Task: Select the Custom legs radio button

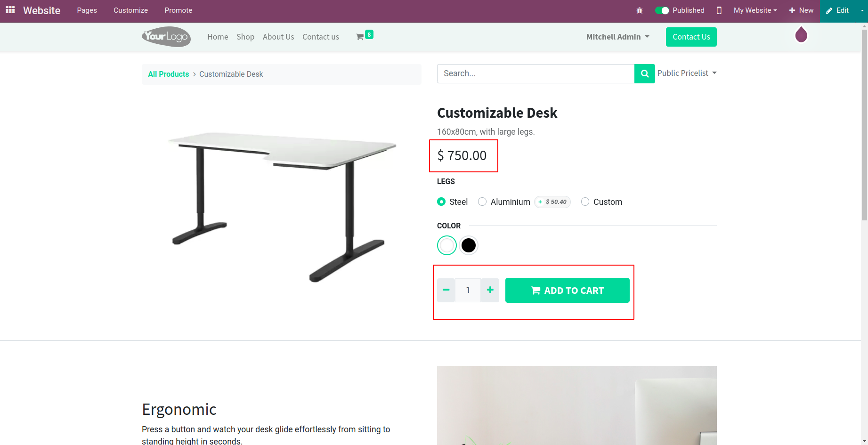Action: [x=585, y=202]
